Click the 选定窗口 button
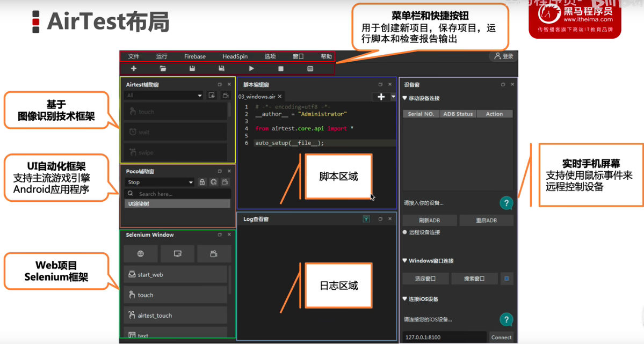This screenshot has height=344, width=644. (425, 279)
